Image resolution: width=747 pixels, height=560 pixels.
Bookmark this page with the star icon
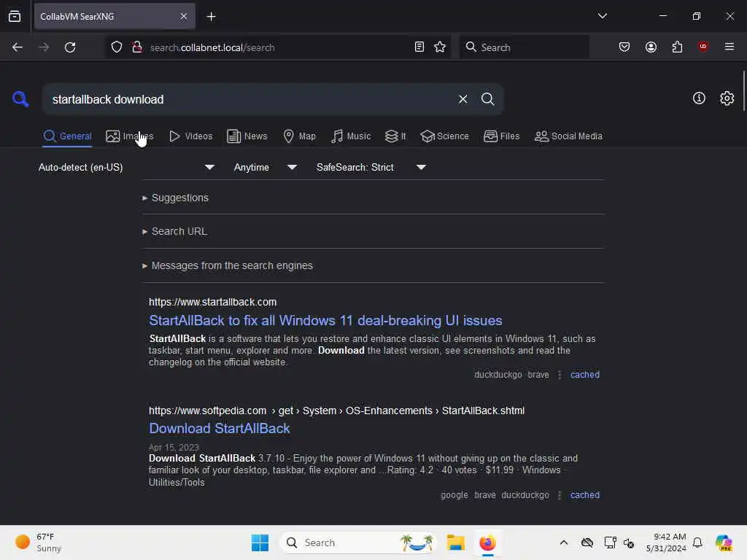440,47
